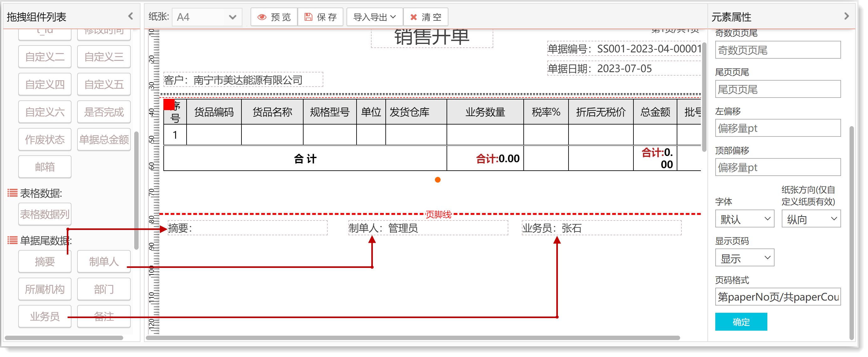This screenshot has height=357, width=868.
Task: Collapse the drag component list panel
Action: 131,16
